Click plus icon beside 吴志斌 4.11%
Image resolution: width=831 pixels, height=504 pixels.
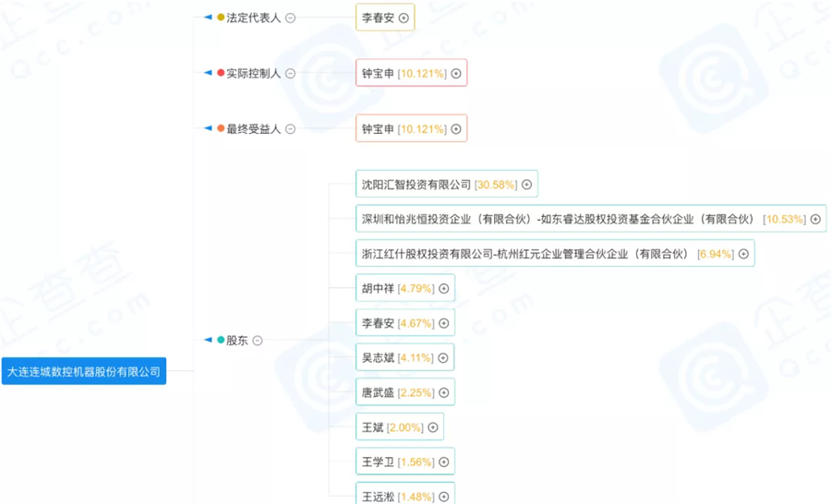coord(443,358)
